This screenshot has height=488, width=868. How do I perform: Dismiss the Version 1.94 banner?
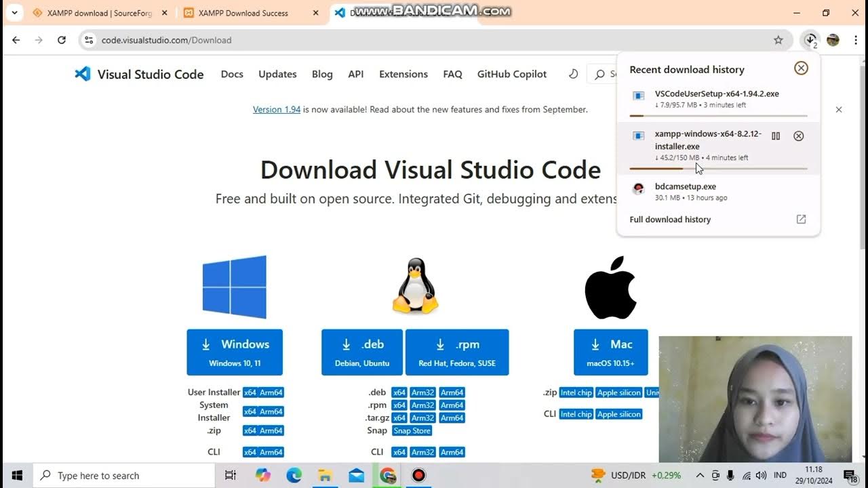point(839,109)
